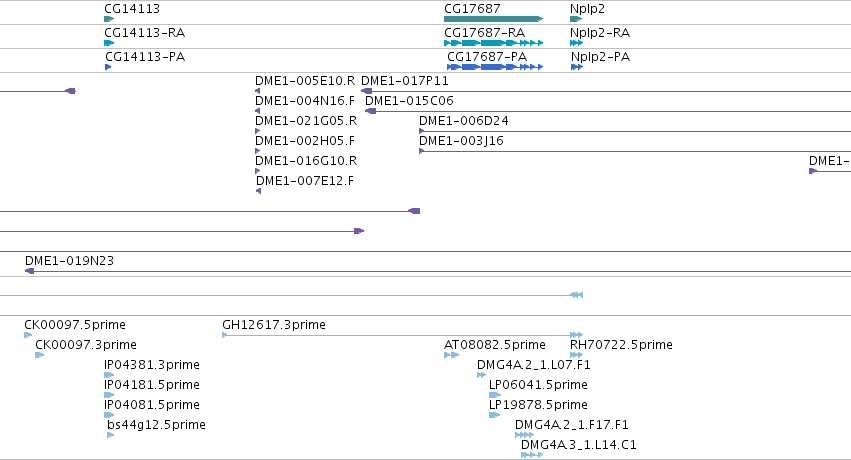This screenshot has height=460, width=851.
Task: Click the IP04381.3prime label
Action: (x=152, y=365)
